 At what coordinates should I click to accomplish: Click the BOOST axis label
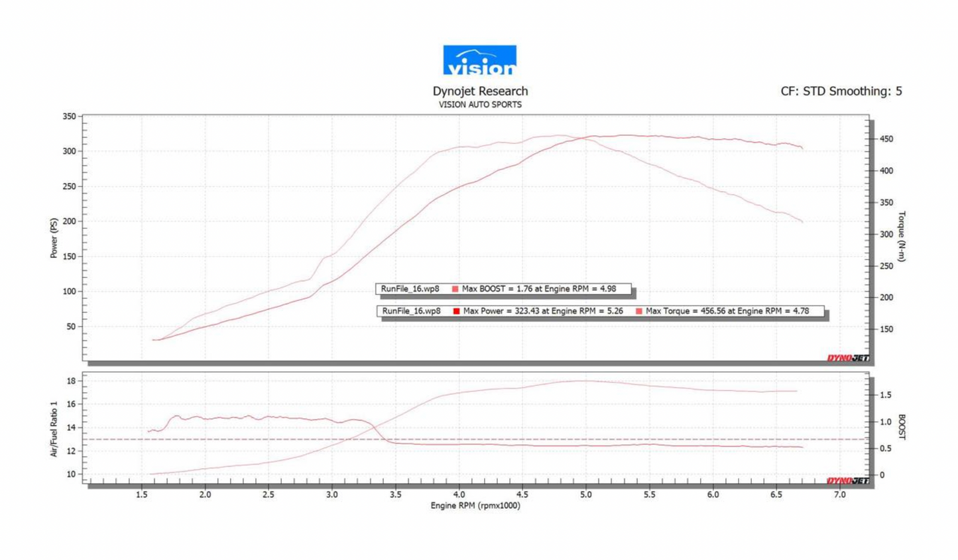[x=902, y=427]
